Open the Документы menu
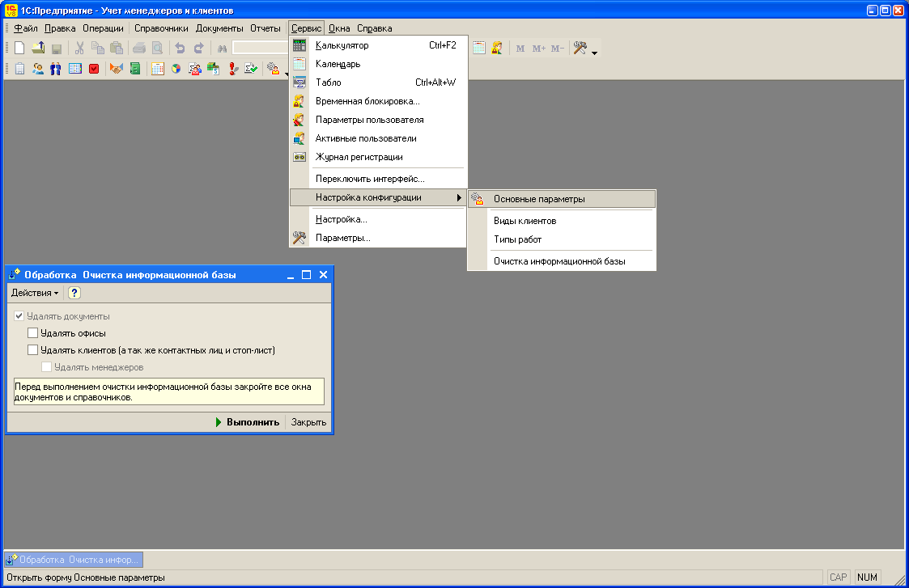The width and height of the screenshot is (909, 588). pos(219,28)
